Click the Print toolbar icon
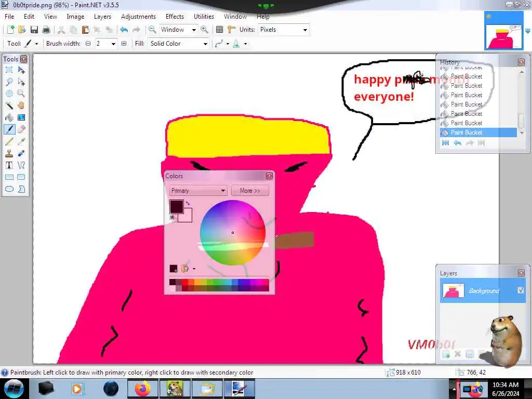The height and width of the screenshot is (399, 532). click(46, 30)
